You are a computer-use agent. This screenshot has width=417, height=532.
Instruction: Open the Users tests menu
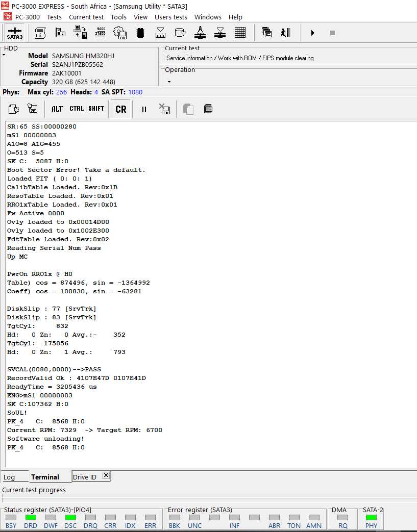(171, 17)
